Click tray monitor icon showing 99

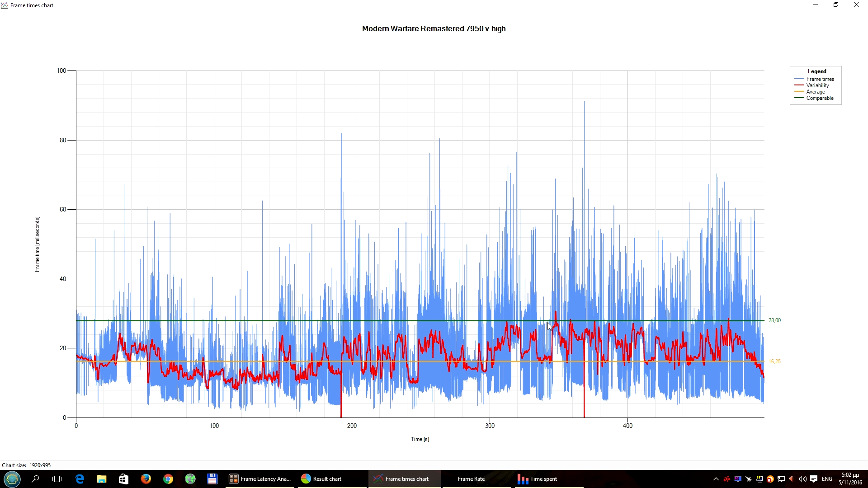tap(759, 479)
